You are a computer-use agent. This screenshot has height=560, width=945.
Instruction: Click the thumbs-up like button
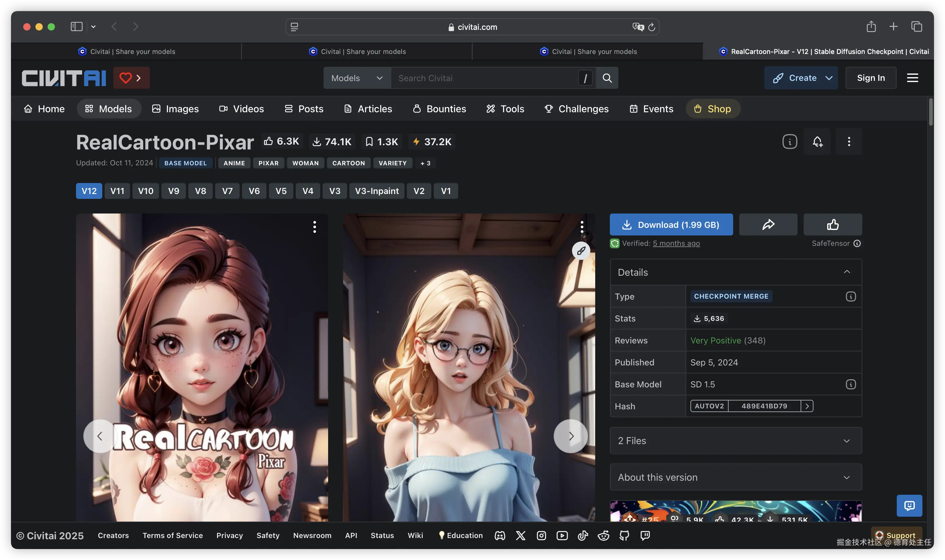832,224
